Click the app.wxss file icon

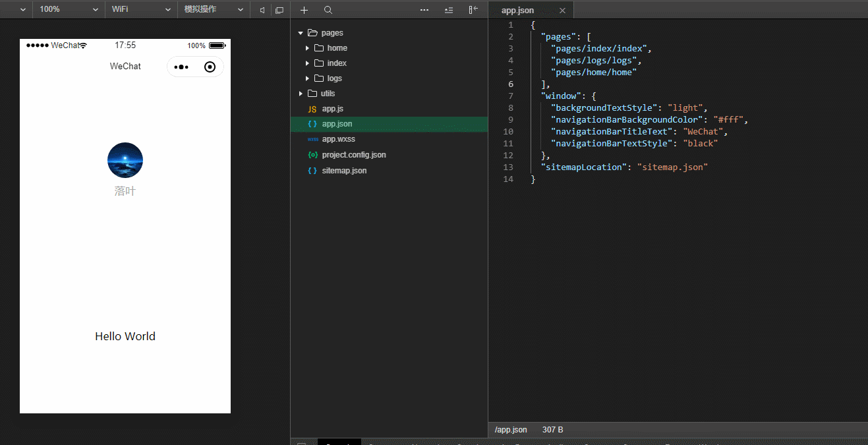(x=312, y=139)
